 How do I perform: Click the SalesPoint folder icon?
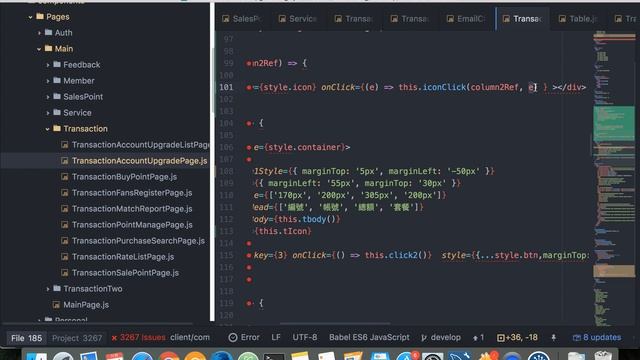pos(57,96)
